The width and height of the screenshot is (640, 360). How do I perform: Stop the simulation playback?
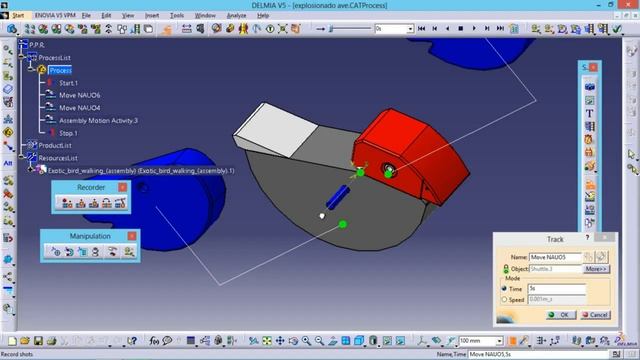click(460, 28)
